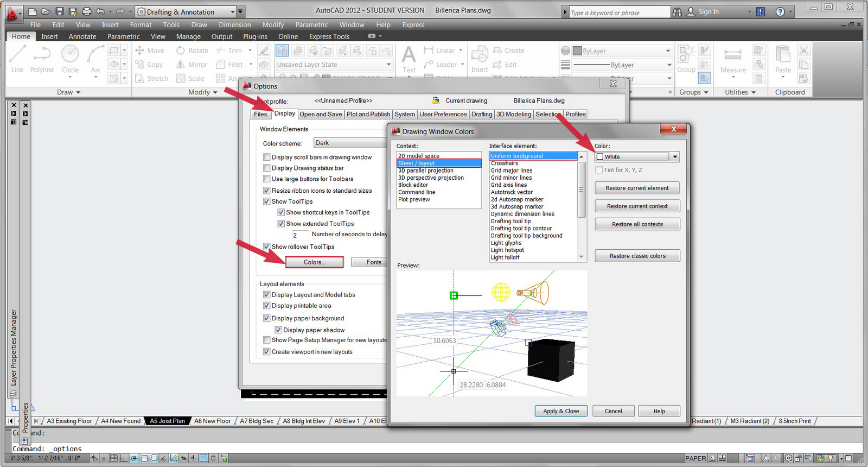
Task: Click the Stretch tool
Action: tap(151, 79)
